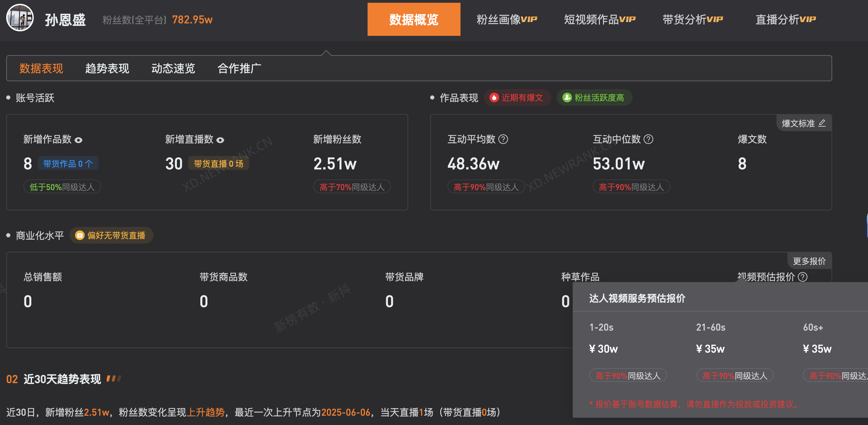This screenshot has width=868, height=425.
Task: Toggle the eye icon beside 新增直播数
Action: 220,140
